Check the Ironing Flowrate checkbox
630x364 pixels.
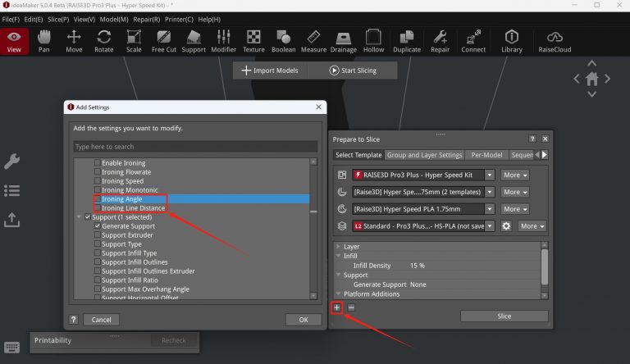[x=98, y=171]
